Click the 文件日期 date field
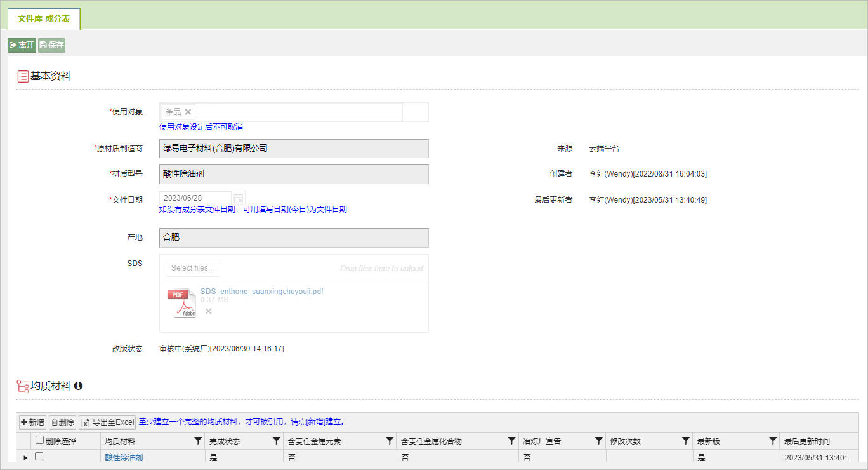868x470 pixels. [x=195, y=198]
